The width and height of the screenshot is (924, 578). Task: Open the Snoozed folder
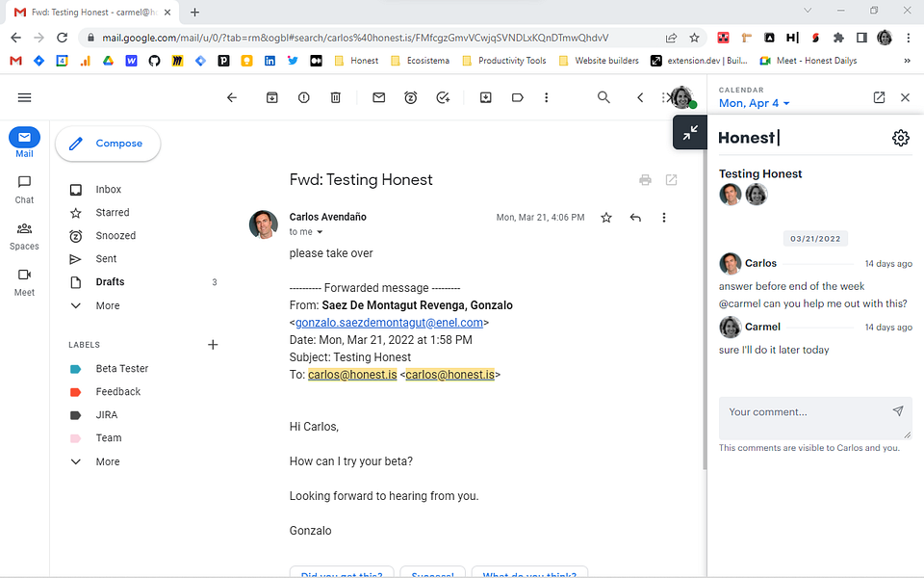point(115,235)
